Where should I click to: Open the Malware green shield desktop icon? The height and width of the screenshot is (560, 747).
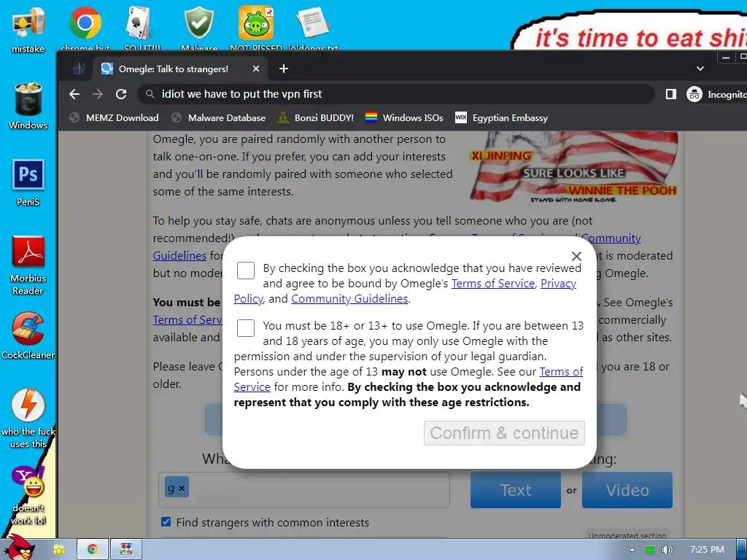tap(199, 28)
